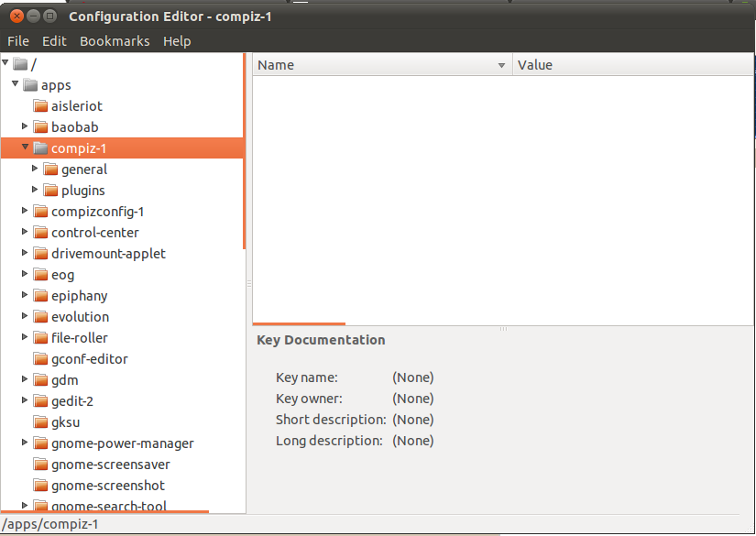Expand the drivemount-applet folder arrow

(x=25, y=253)
